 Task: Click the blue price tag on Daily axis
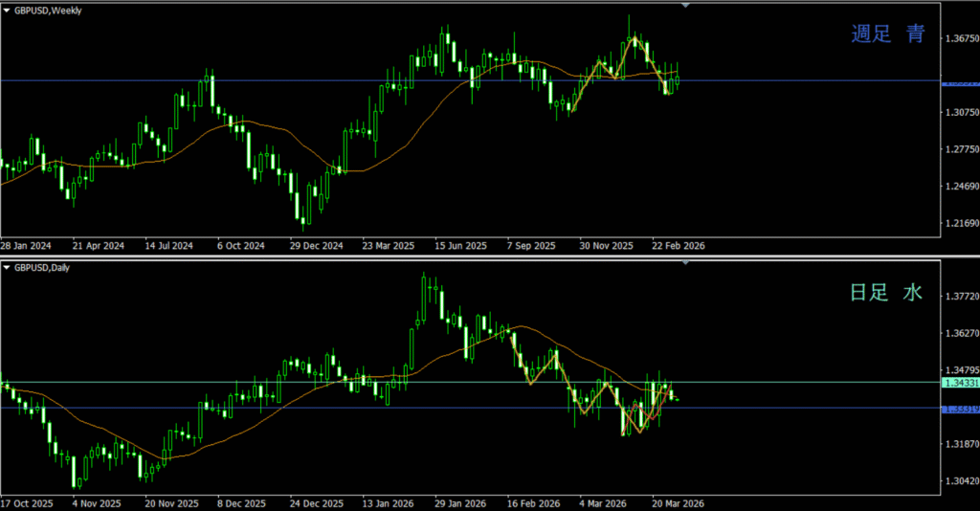[960, 410]
